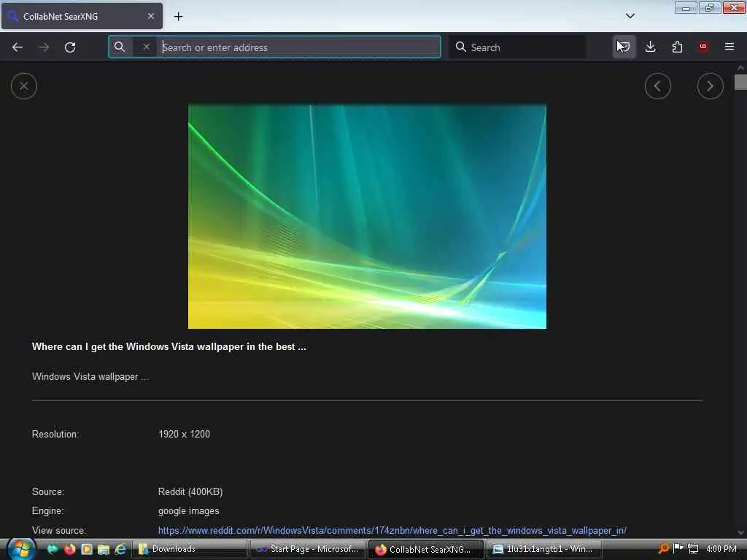Click the Action Center flag tray icon
Image resolution: width=747 pixels, height=560 pixels.
678,548
